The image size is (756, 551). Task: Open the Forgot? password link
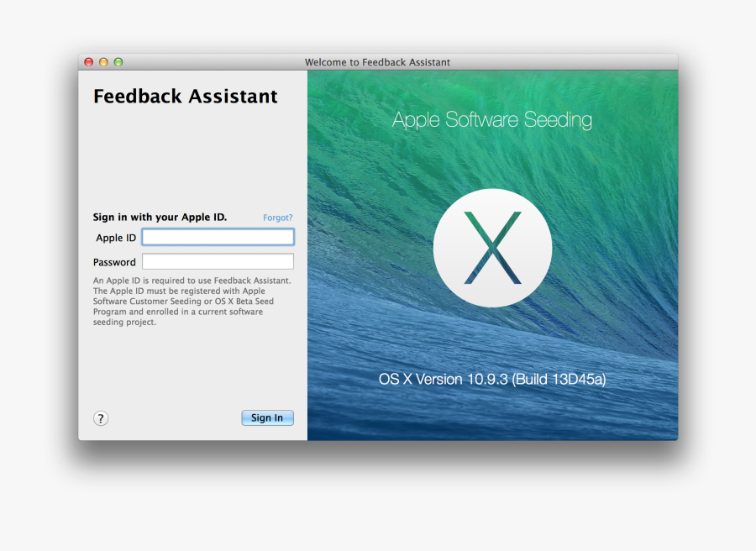[277, 217]
